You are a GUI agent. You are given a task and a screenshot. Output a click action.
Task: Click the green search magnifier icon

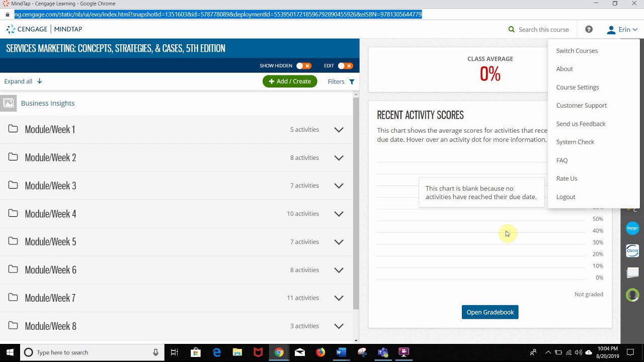click(512, 30)
